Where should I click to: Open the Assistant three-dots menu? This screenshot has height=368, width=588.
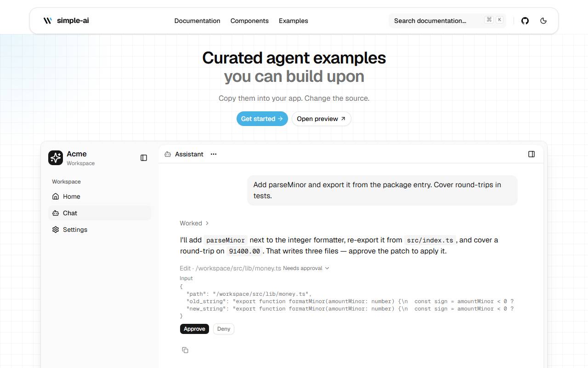tap(214, 154)
